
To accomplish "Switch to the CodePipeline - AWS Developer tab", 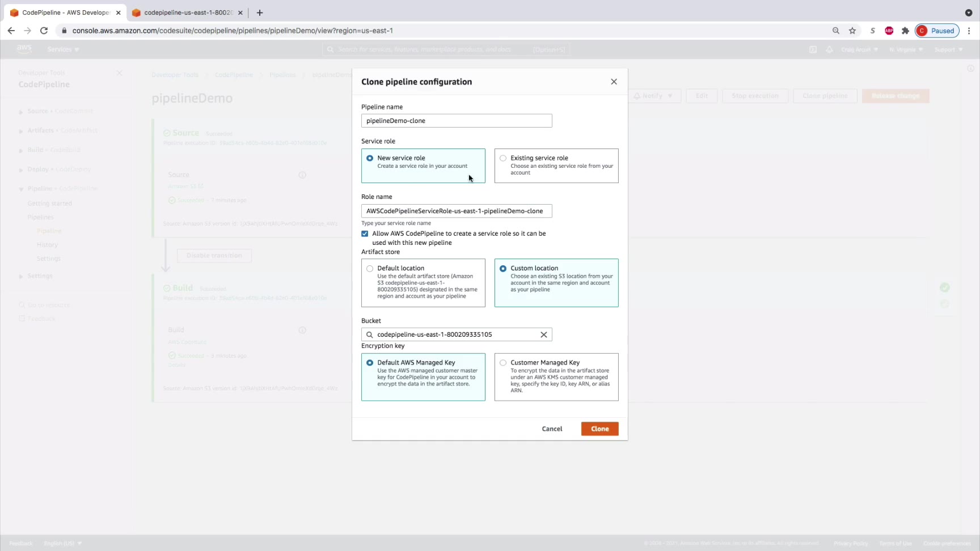I will point(65,12).
